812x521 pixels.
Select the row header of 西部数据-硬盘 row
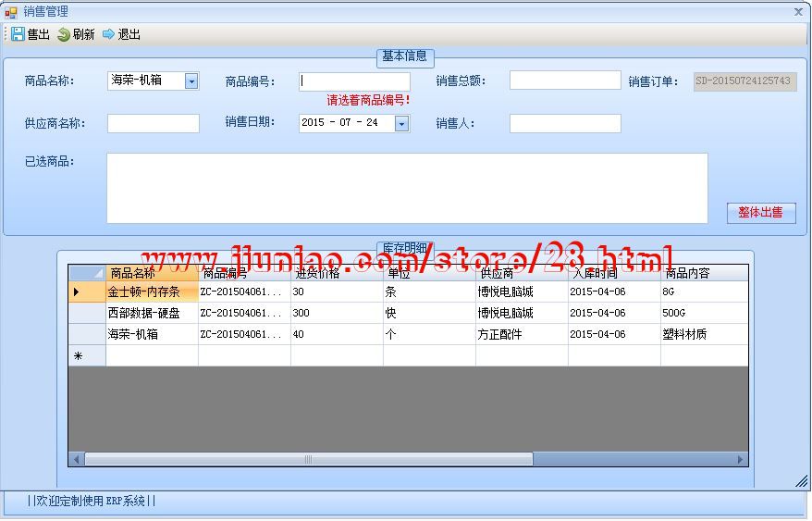point(87,313)
